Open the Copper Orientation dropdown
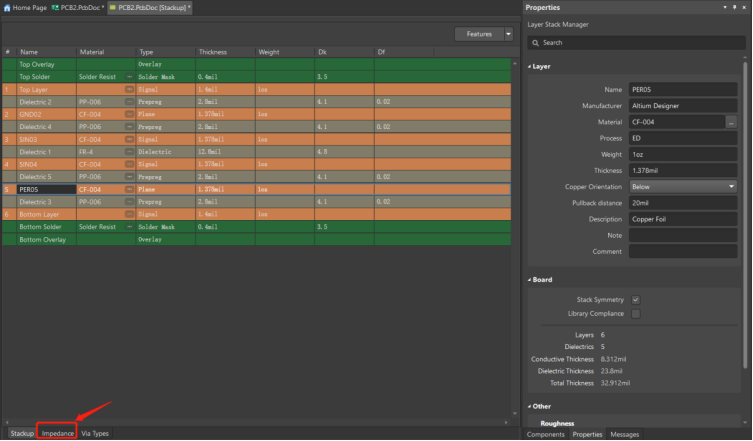The height and width of the screenshot is (441, 753). click(682, 187)
